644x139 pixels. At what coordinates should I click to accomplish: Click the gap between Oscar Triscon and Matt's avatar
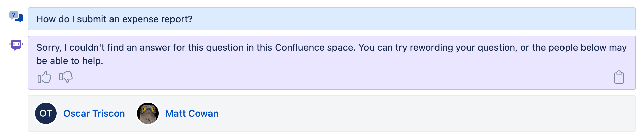coord(131,113)
